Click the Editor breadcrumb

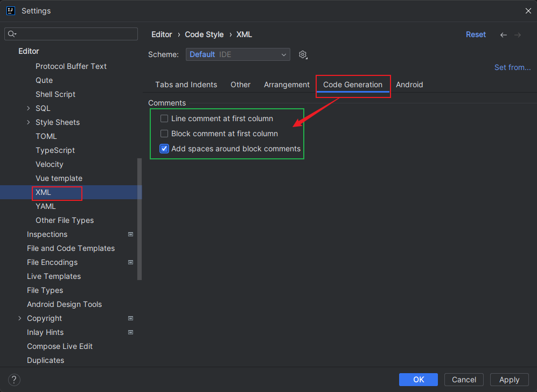(162, 34)
